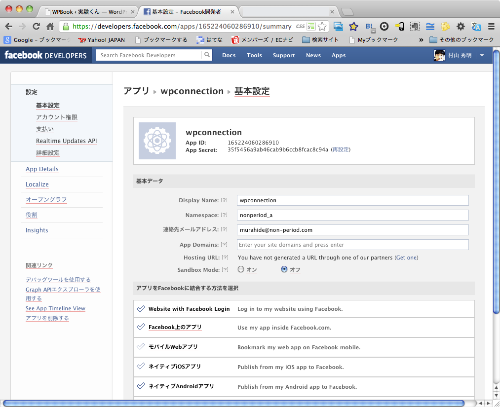Click the Hosting URL help [?] icon
Screen dimensions: 500x407
(x=225, y=257)
